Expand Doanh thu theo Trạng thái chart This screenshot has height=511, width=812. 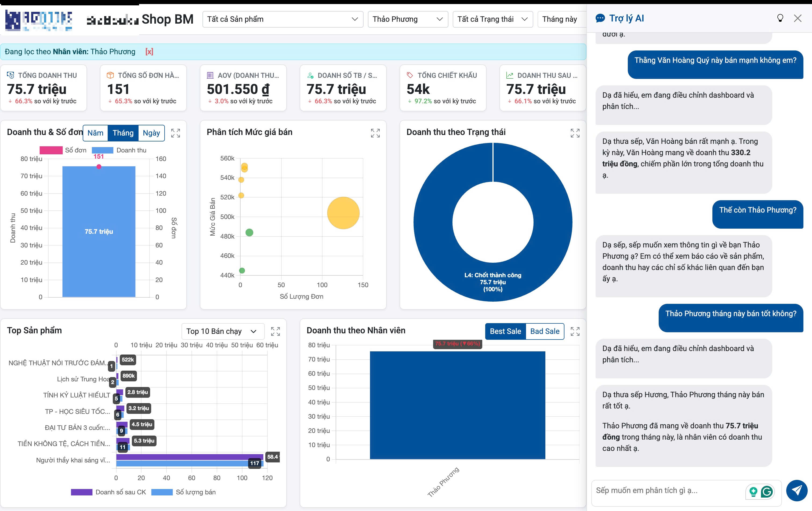point(575,133)
